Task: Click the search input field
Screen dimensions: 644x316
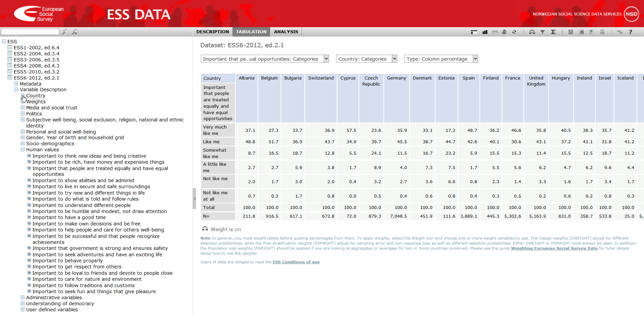Action: click(x=30, y=32)
